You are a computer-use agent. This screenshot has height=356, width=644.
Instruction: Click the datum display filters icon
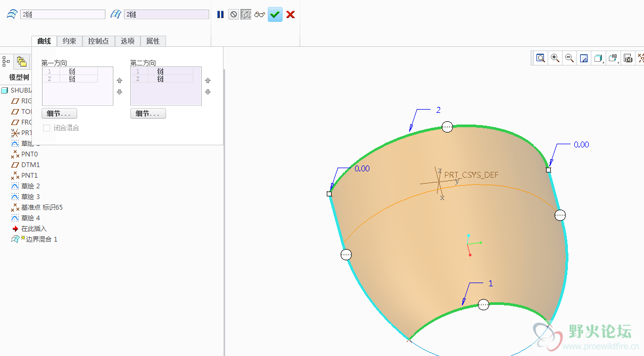(x=640, y=58)
